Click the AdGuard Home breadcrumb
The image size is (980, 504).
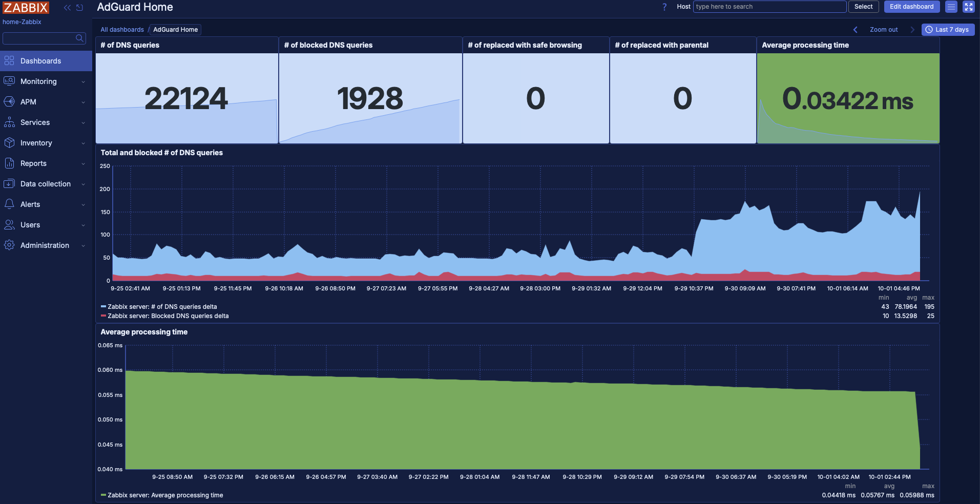coord(176,30)
